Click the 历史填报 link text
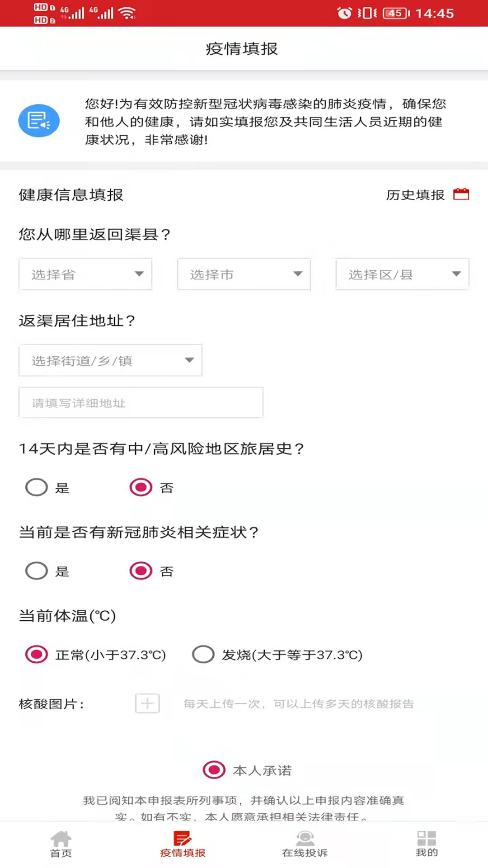Image resolution: width=488 pixels, height=868 pixels. point(415,195)
